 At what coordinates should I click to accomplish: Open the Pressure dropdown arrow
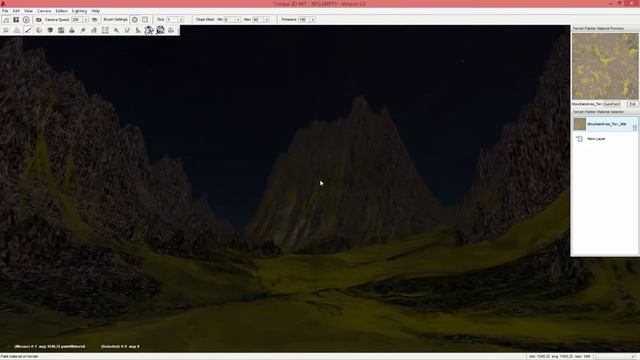tap(313, 20)
